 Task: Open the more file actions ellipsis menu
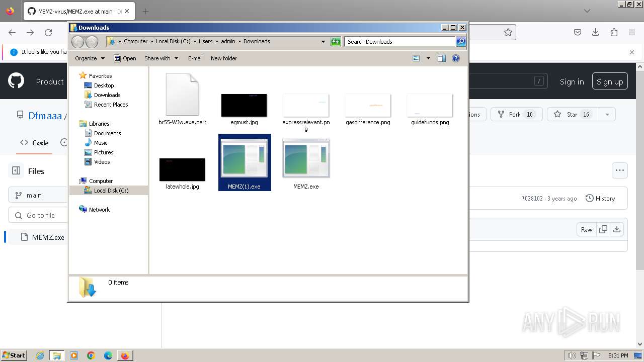(x=620, y=170)
